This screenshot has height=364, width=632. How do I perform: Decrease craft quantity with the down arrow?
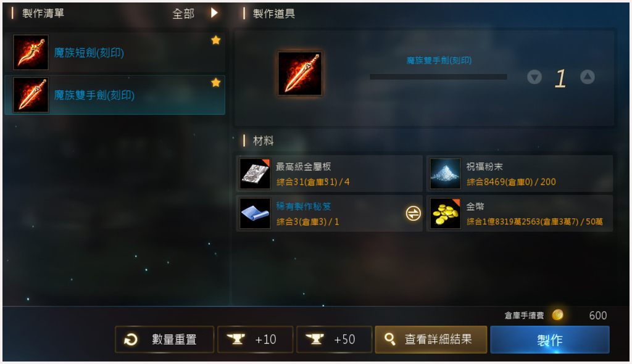tap(534, 77)
